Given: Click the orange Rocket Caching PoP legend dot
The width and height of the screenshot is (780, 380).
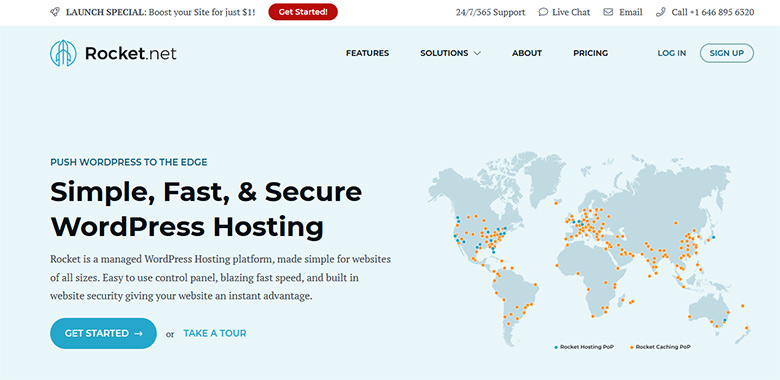Looking at the screenshot, I should pos(632,347).
